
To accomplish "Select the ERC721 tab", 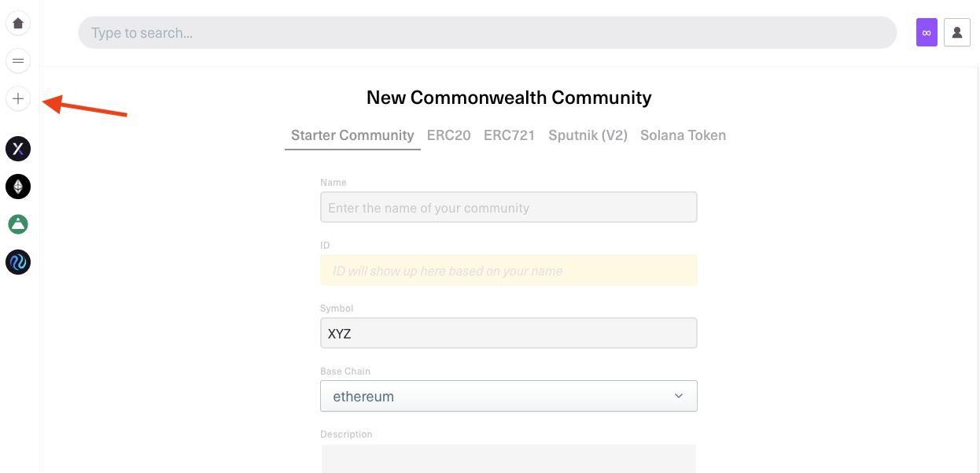I will [x=509, y=135].
